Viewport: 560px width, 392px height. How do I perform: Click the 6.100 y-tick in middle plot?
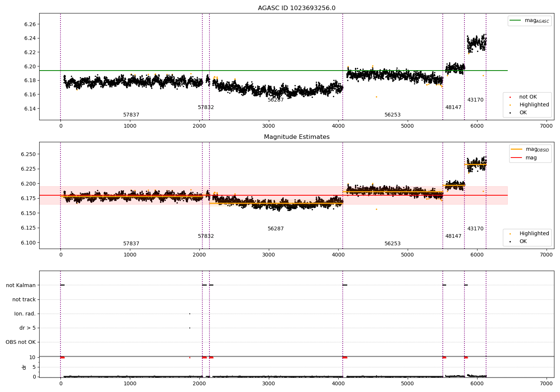[28, 243]
